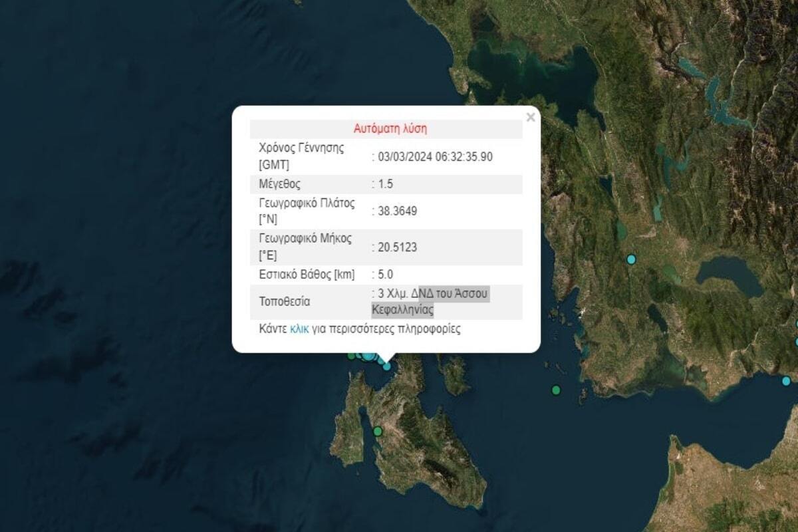This screenshot has height=532, width=798.
Task: Select green marker at left of marker cluster
Action: coord(351,356)
